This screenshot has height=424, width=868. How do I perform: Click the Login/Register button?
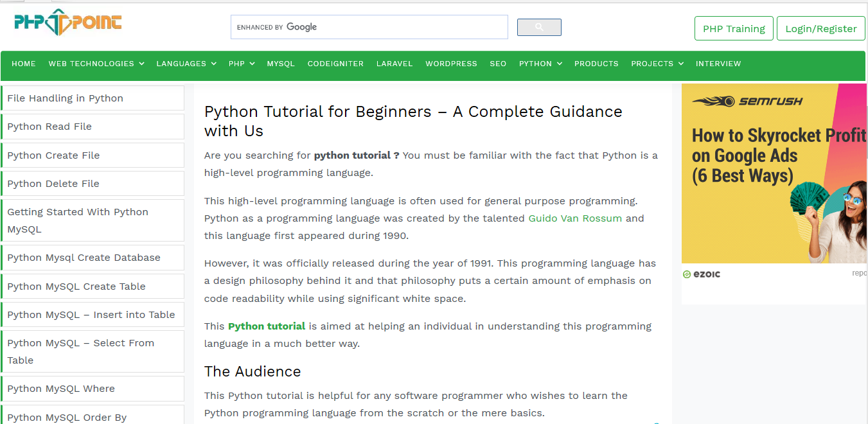(820, 28)
